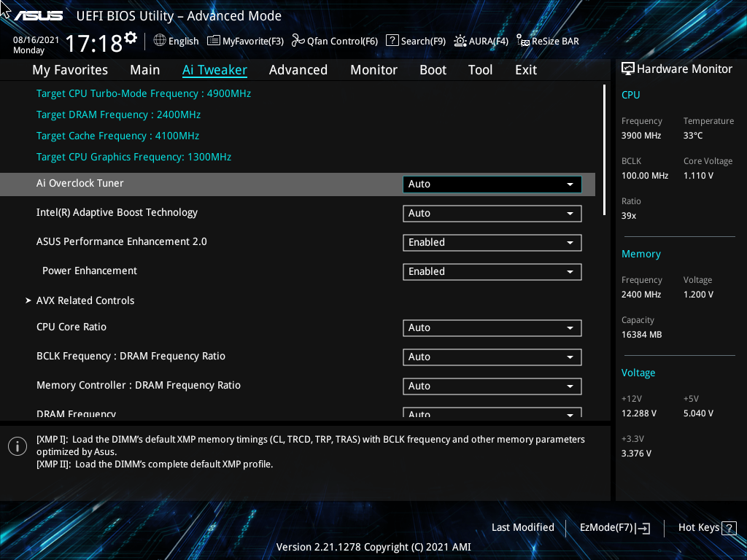Open ASUS Performance Enhancement 2.0 dropdown

492,242
